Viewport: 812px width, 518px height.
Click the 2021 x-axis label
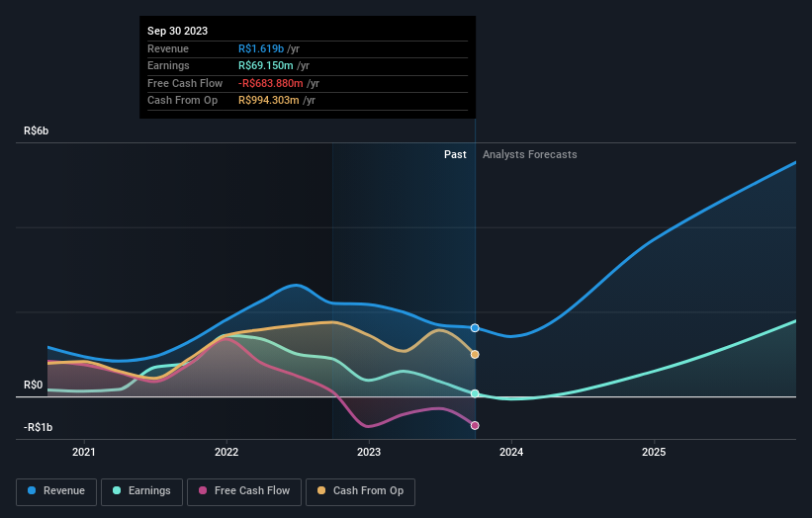click(x=84, y=452)
